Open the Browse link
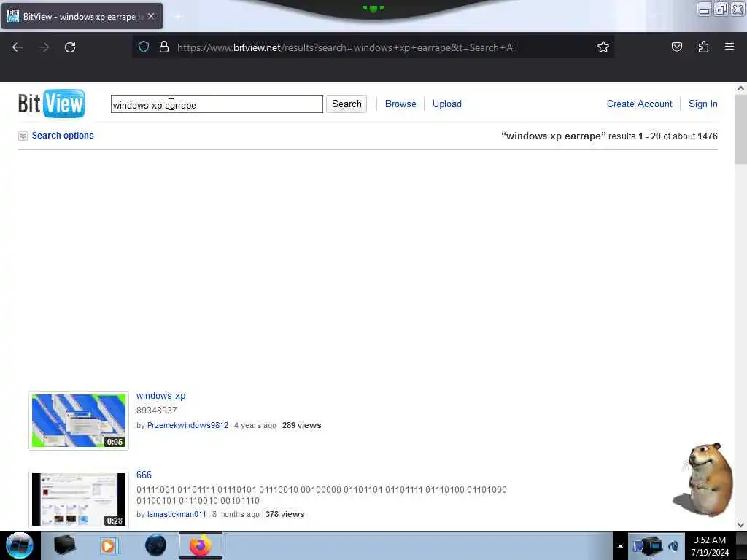Image resolution: width=747 pixels, height=560 pixels. [x=400, y=104]
